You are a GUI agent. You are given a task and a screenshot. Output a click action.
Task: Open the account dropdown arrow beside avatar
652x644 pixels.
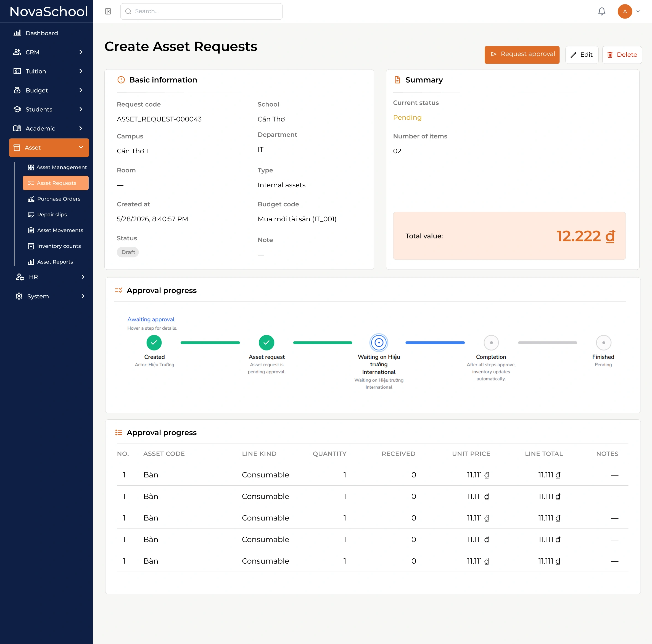[x=638, y=12]
